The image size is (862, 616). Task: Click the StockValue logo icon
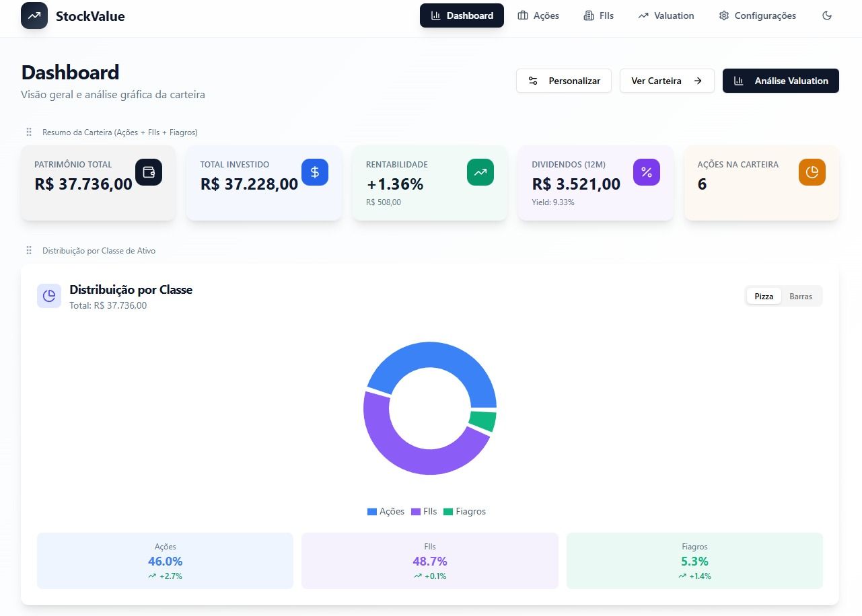(x=34, y=15)
